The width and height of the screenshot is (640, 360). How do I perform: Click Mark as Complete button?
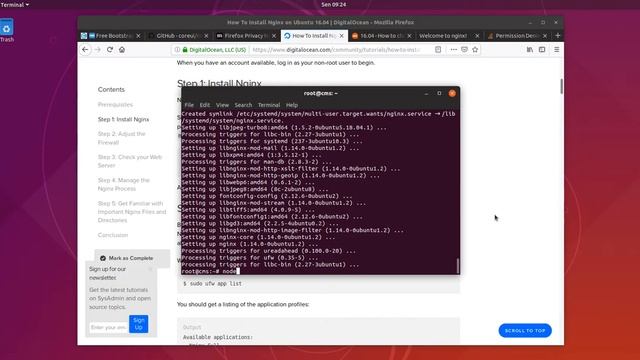tap(132, 258)
